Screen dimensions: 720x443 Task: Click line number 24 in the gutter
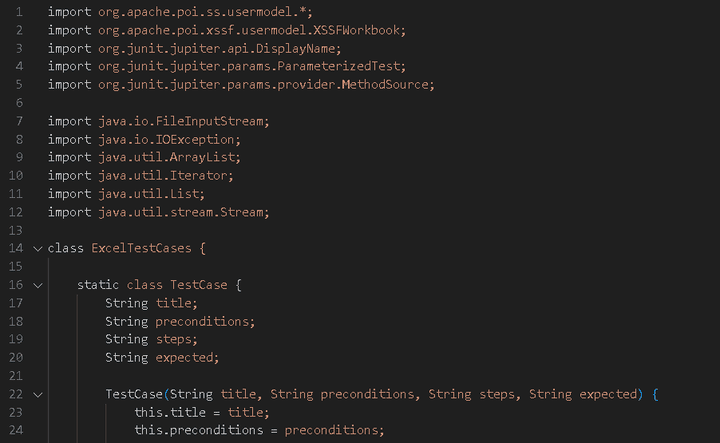(x=16, y=430)
